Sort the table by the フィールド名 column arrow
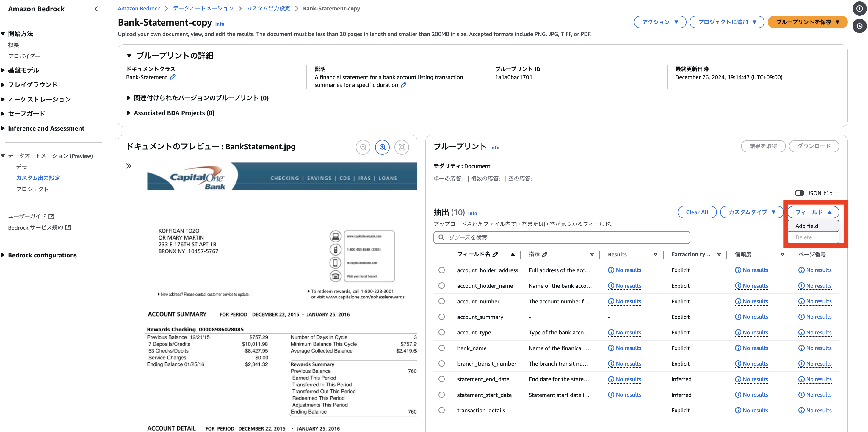Image resolution: width=868 pixels, height=432 pixels. click(512, 254)
